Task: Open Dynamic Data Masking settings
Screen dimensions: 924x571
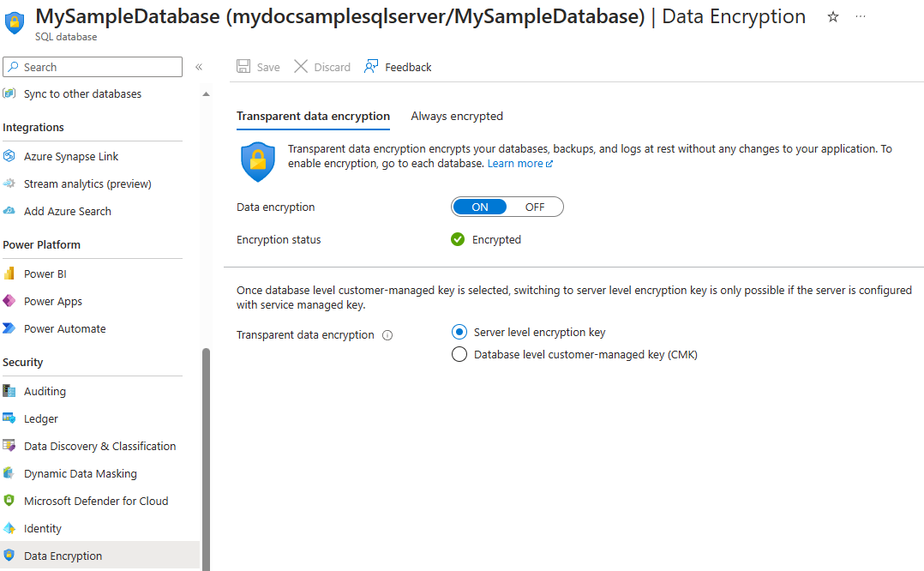Action: click(x=81, y=472)
